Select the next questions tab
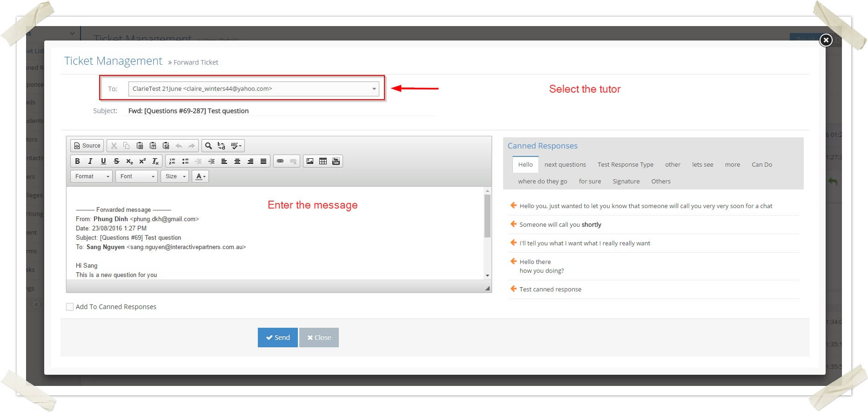868x412 pixels. pyautogui.click(x=565, y=164)
